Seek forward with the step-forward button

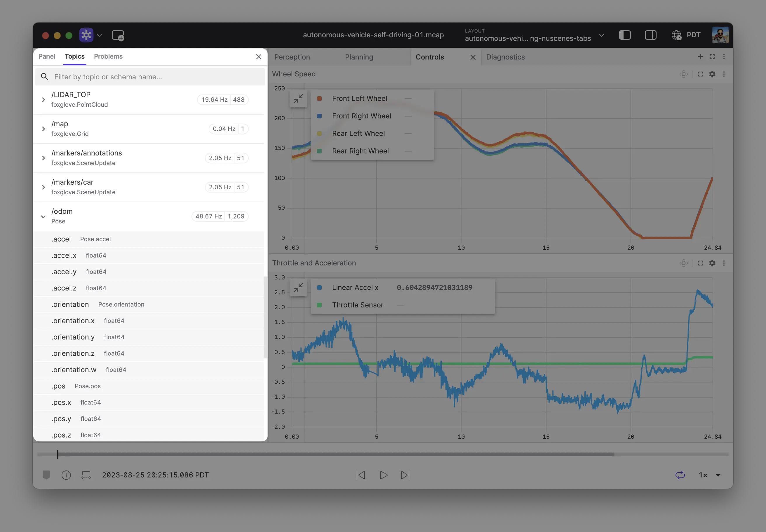tap(405, 475)
